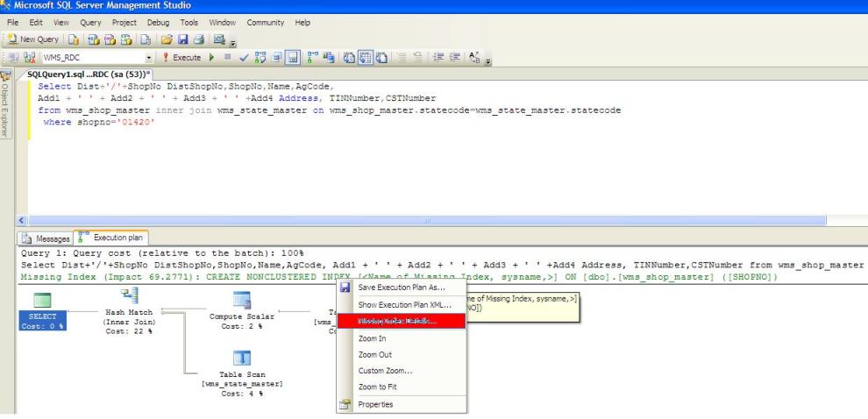Toggle Include Actual Execution Plan
This screenshot has height=419, width=868.
coord(313,58)
